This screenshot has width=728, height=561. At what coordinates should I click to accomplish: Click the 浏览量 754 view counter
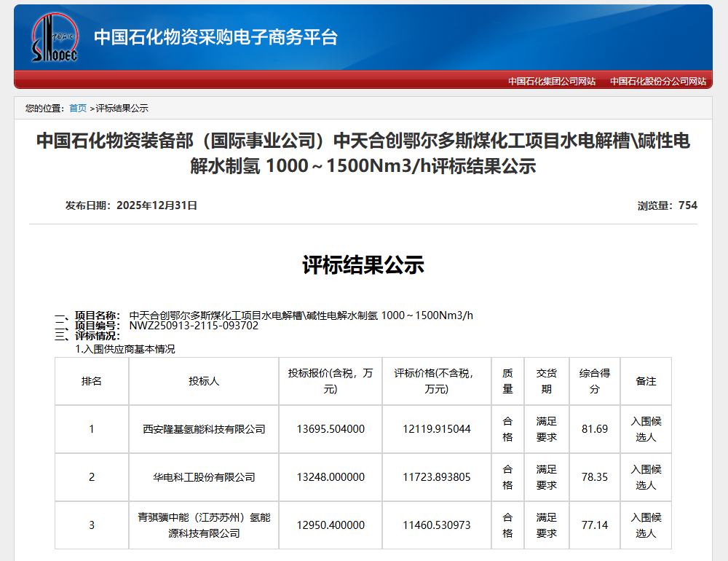click(667, 205)
